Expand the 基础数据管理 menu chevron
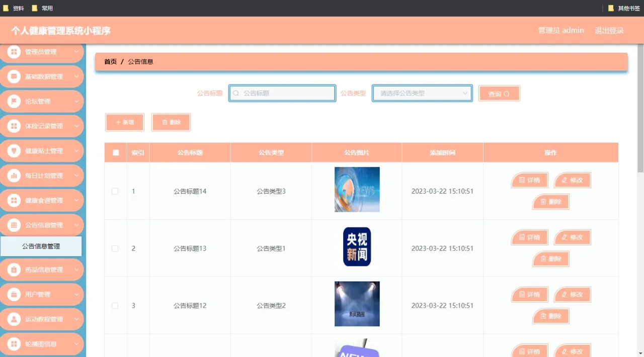Screen dimensions: 644x357 point(76,76)
